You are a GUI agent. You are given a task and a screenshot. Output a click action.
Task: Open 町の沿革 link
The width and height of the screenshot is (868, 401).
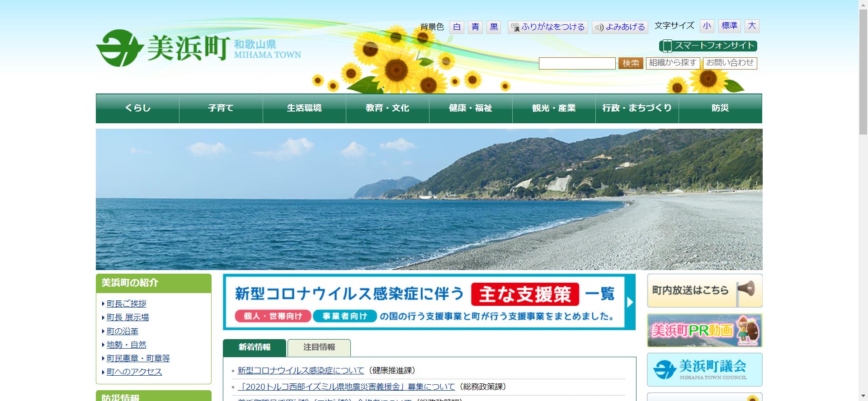(123, 331)
